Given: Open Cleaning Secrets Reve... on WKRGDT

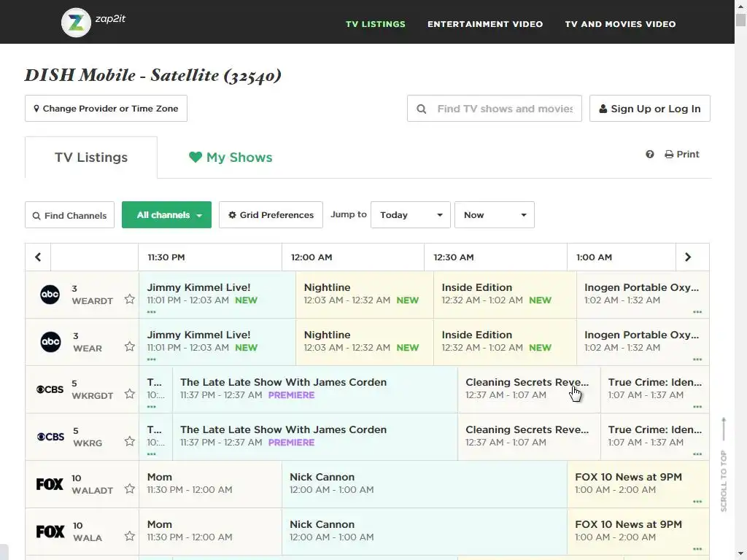Looking at the screenshot, I should (530, 389).
